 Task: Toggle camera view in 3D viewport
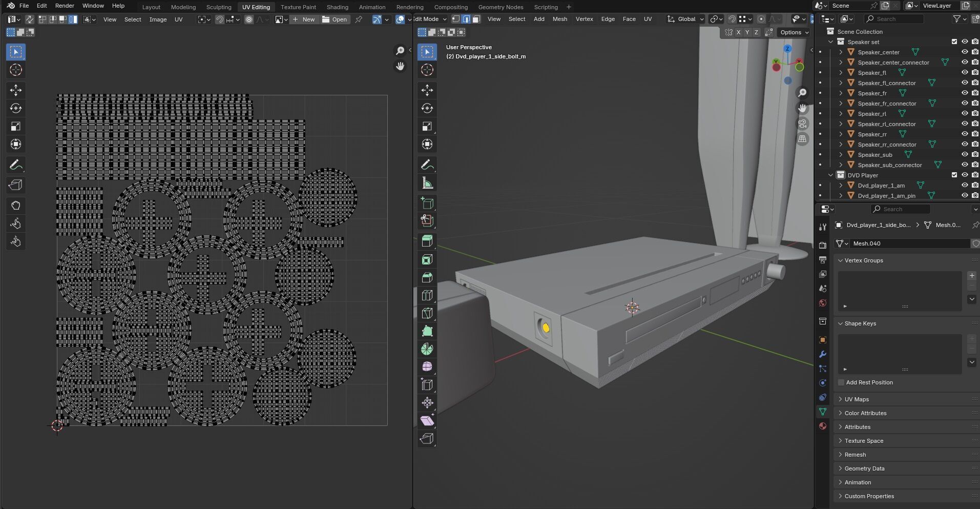click(802, 124)
